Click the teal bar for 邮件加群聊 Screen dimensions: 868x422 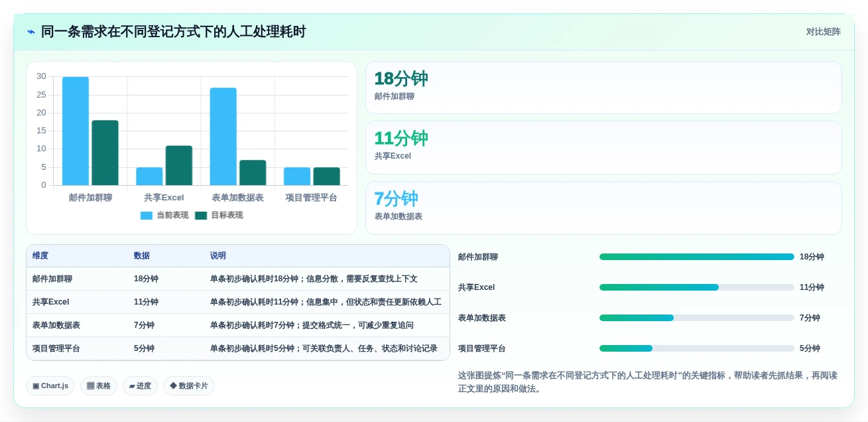coord(105,153)
